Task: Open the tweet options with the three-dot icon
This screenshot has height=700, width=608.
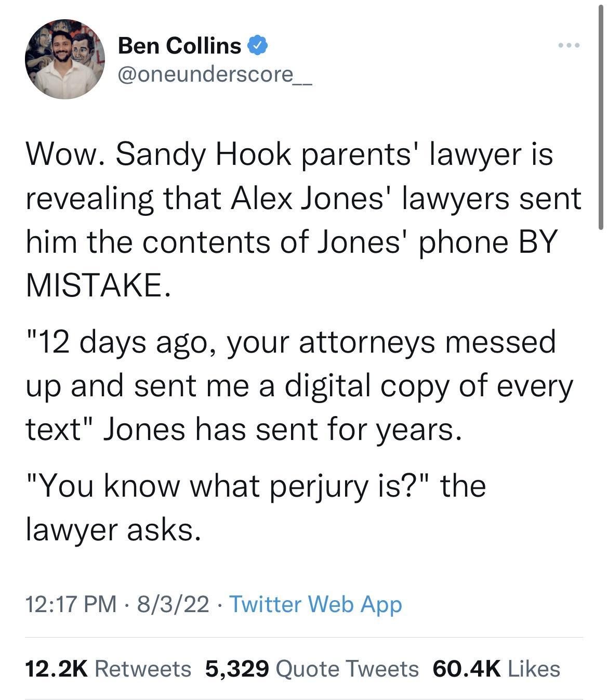Action: click(570, 46)
